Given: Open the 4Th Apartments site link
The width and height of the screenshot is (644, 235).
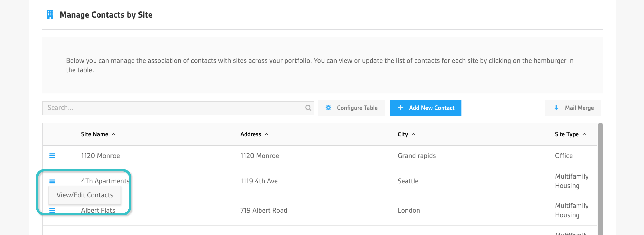Looking at the screenshot, I should point(105,181).
